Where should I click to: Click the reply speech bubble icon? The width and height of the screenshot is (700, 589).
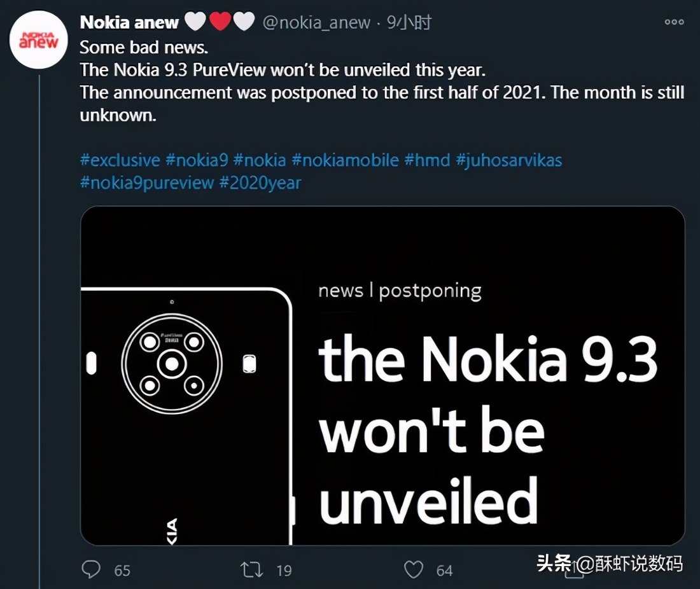click(x=92, y=569)
